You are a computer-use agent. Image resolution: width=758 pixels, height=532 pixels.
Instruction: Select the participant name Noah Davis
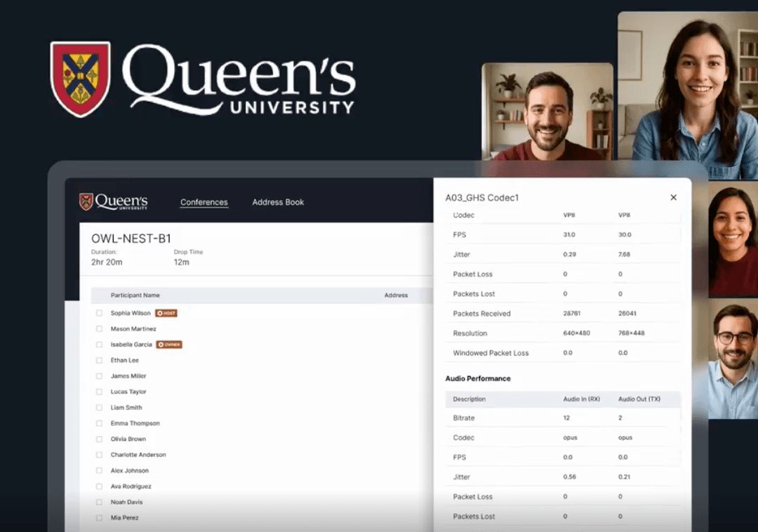tap(126, 502)
